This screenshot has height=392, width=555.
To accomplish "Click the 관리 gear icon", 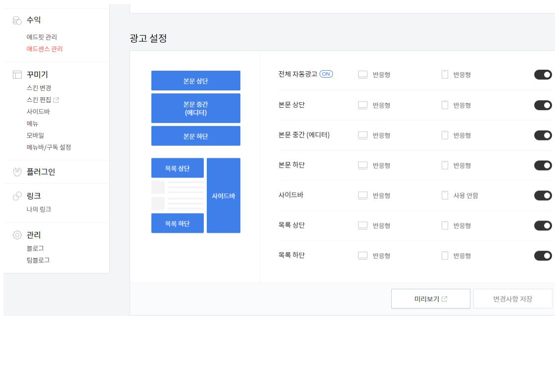I will pos(17,235).
